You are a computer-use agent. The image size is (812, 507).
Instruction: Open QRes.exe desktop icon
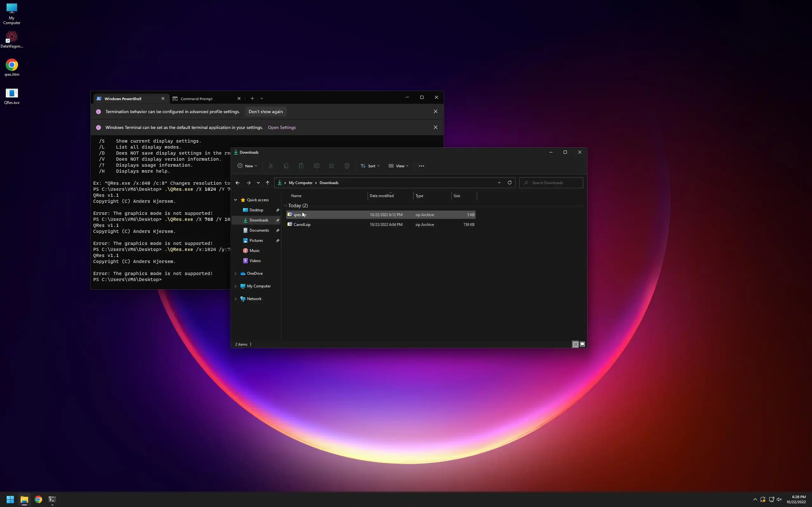click(12, 96)
